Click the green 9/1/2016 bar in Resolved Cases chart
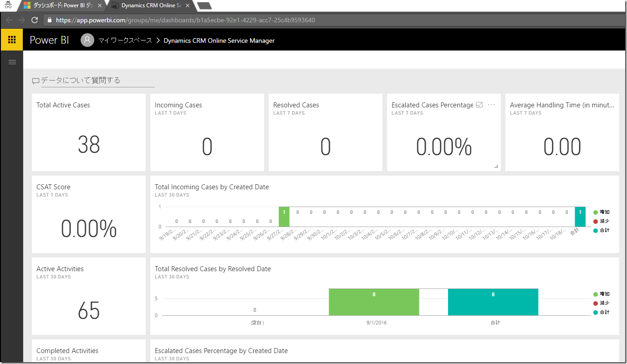627x364 pixels. tap(374, 302)
